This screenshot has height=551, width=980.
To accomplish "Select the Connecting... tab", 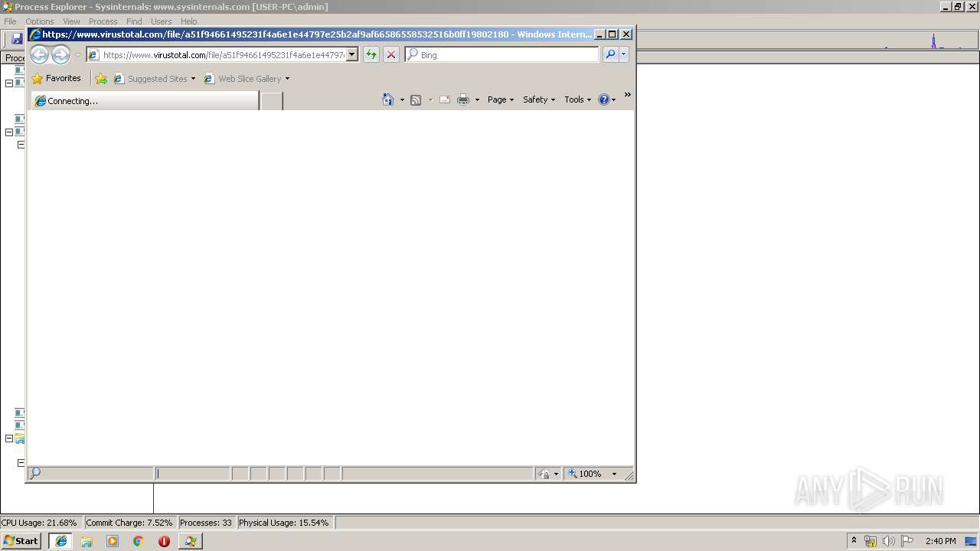I will (145, 101).
